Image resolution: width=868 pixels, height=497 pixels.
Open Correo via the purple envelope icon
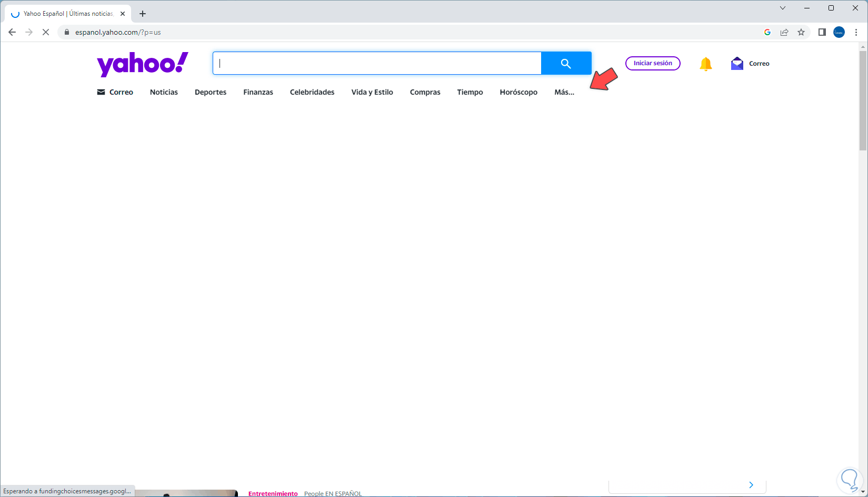point(737,64)
